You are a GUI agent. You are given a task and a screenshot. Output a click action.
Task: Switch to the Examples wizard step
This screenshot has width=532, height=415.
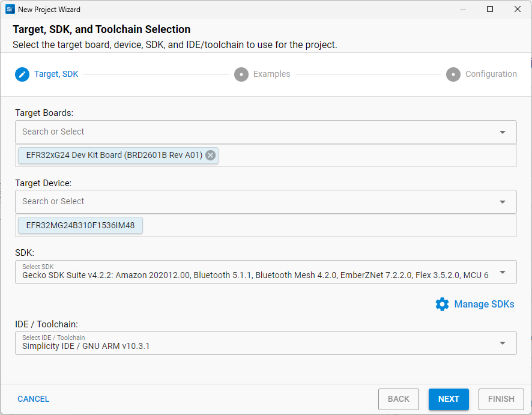click(271, 74)
